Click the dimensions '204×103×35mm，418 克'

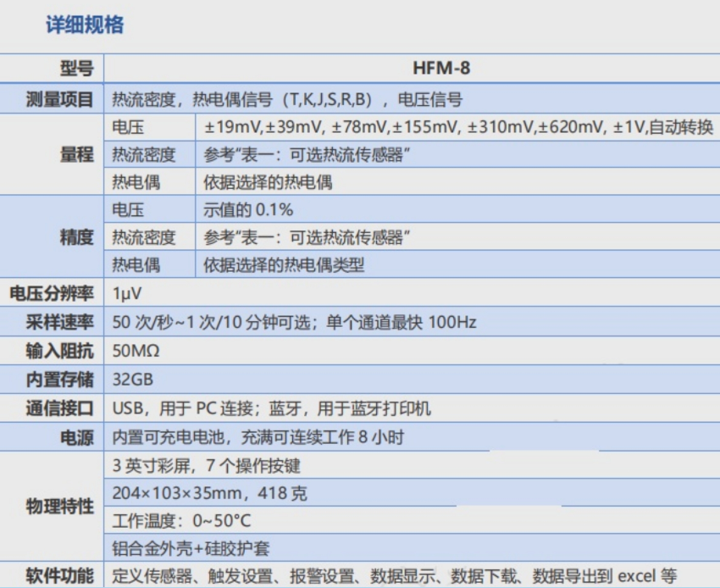(210, 493)
